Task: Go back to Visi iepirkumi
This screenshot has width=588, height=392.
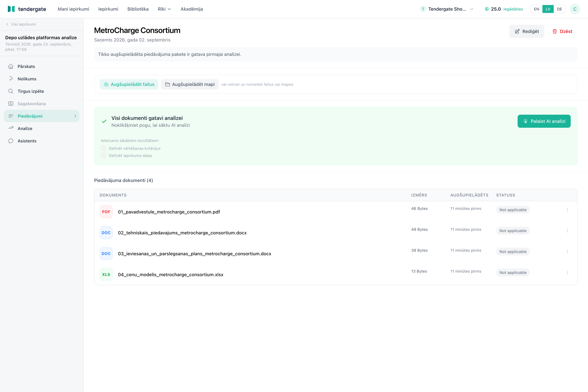Action: 21,24
